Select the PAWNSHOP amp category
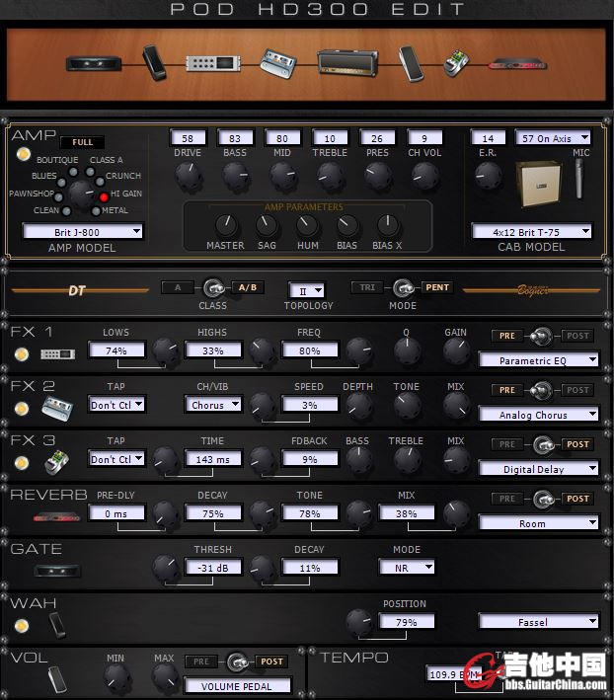The image size is (614, 700). pyautogui.click(x=58, y=196)
